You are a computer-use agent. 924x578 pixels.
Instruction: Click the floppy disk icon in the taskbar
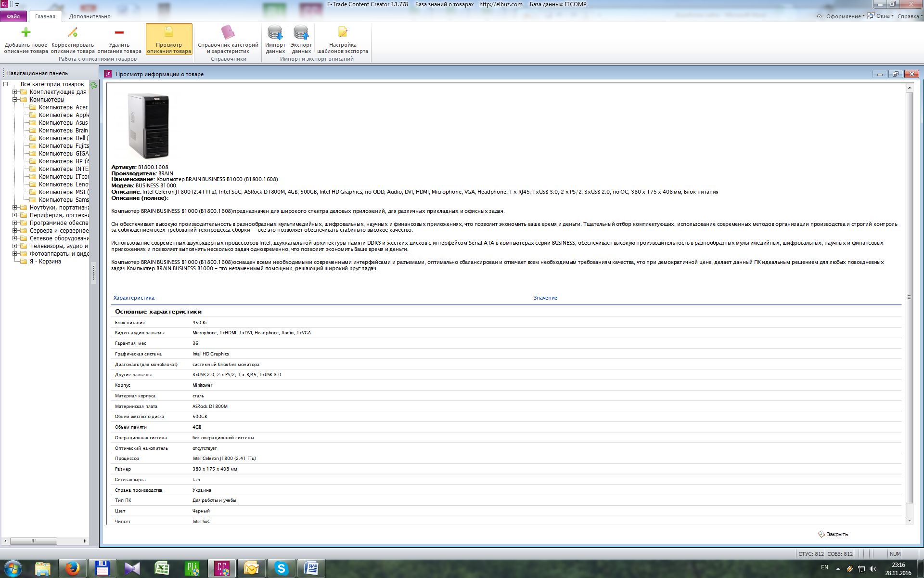103,568
